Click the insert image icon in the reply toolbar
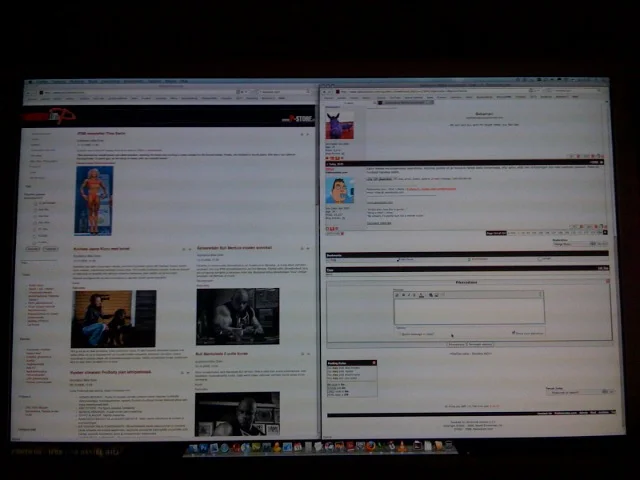 (x=436, y=295)
